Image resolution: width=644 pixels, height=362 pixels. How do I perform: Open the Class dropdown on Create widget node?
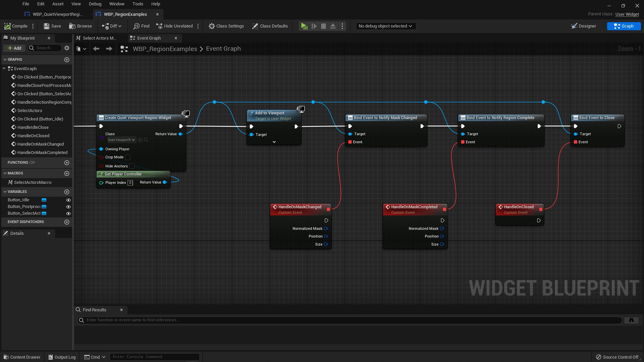pyautogui.click(x=121, y=140)
